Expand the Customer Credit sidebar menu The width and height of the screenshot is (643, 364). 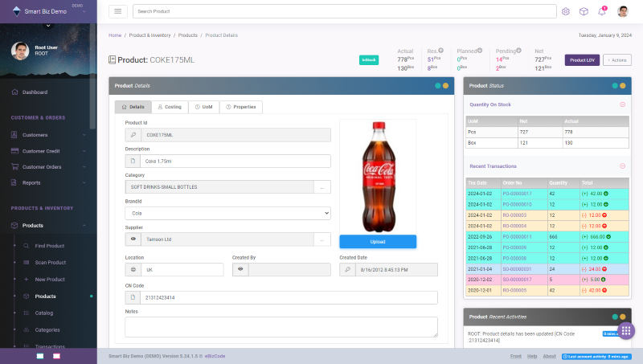(84, 151)
